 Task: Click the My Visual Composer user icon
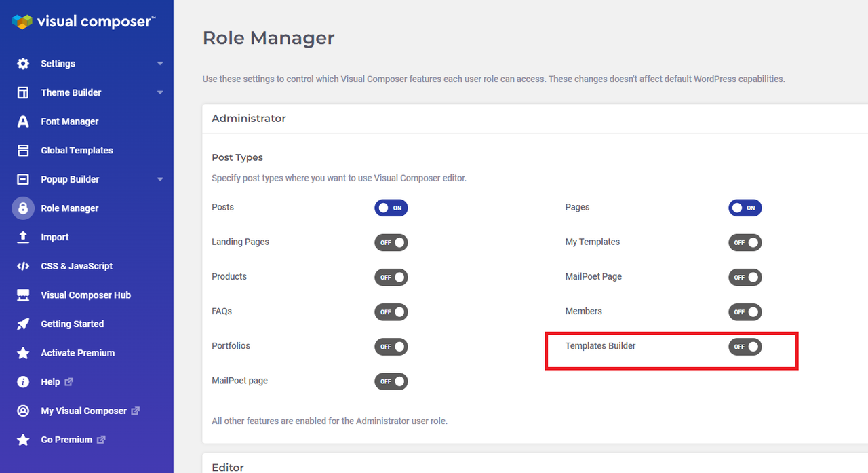point(23,411)
